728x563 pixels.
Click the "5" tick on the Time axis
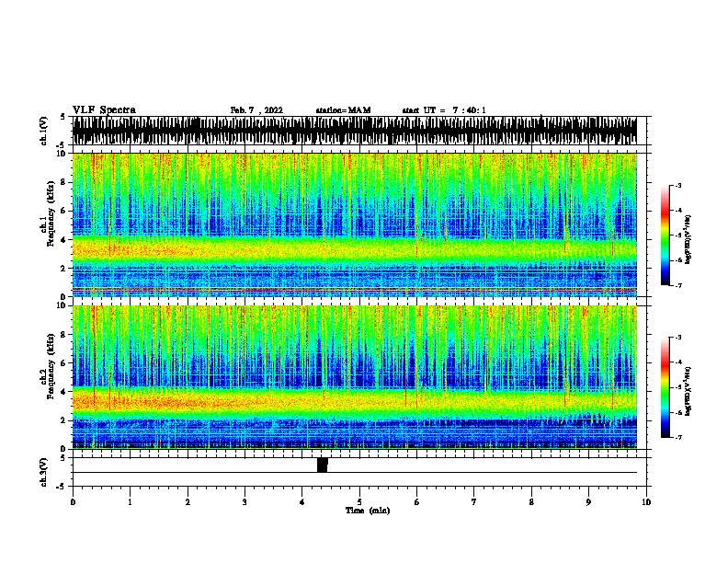pyautogui.click(x=359, y=502)
